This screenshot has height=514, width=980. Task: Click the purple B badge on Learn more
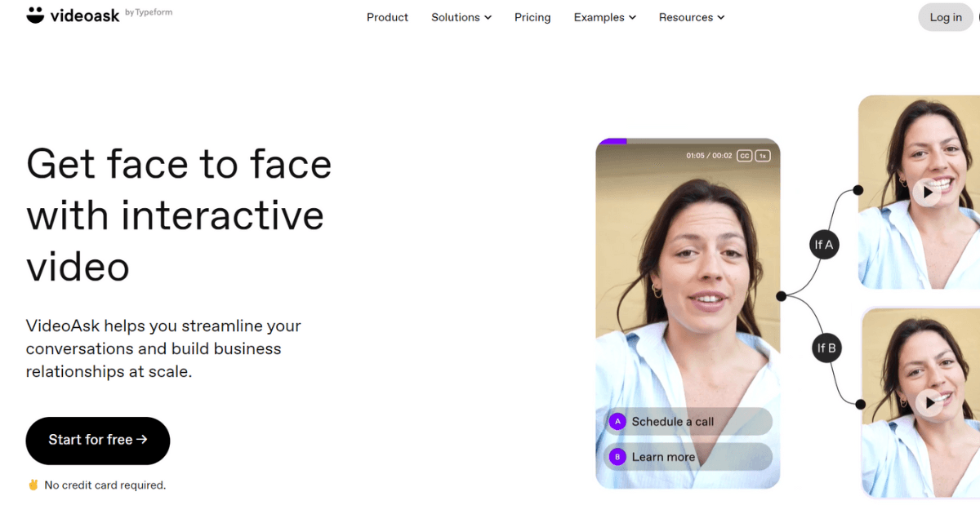pyautogui.click(x=617, y=457)
